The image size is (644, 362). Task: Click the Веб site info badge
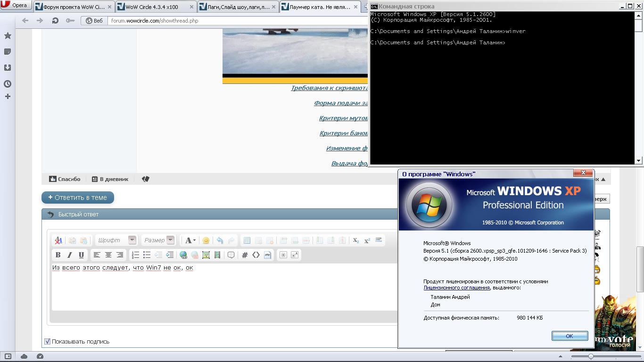(94, 21)
